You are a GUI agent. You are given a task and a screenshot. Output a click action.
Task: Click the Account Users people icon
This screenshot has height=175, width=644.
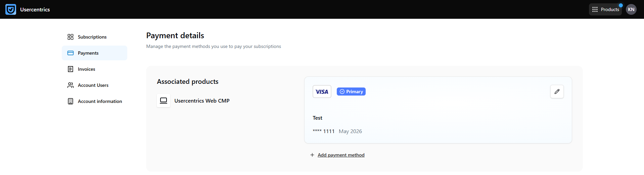[x=71, y=85]
